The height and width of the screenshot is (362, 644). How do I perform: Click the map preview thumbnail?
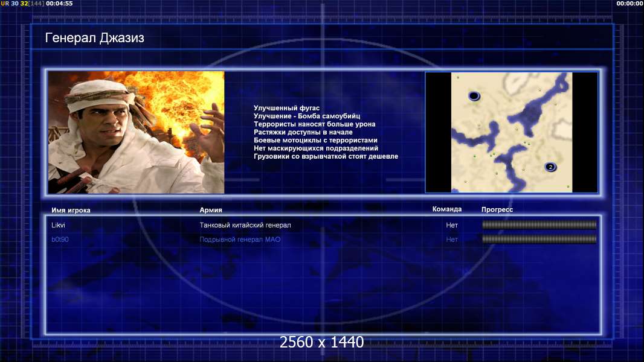click(511, 132)
